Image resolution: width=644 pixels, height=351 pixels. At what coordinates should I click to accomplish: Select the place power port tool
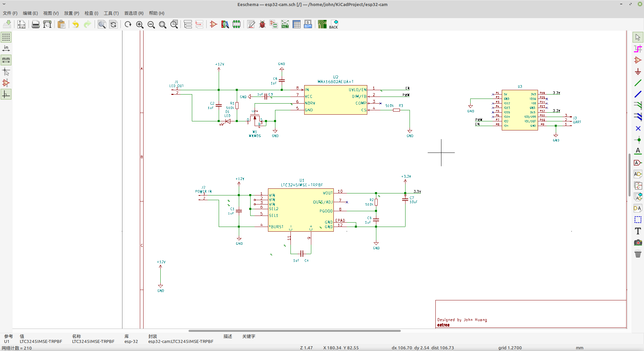click(638, 71)
